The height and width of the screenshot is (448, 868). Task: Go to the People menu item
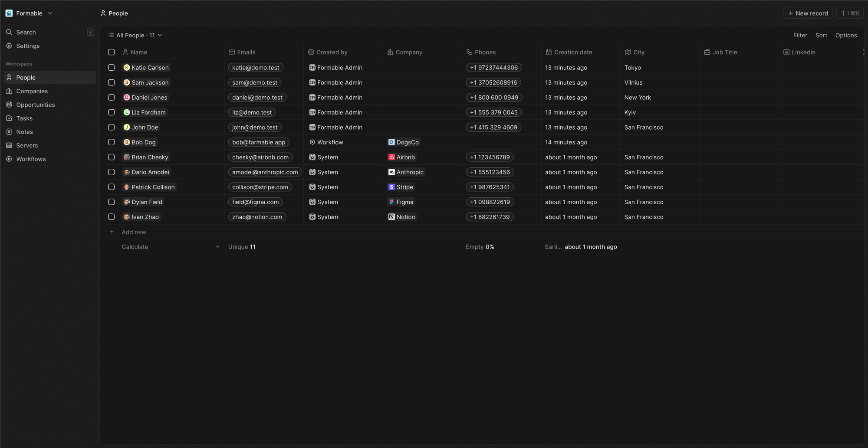tap(26, 77)
